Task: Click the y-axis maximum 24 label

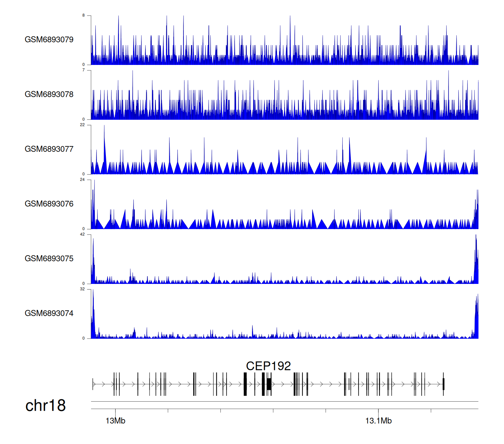Action: [x=82, y=180]
